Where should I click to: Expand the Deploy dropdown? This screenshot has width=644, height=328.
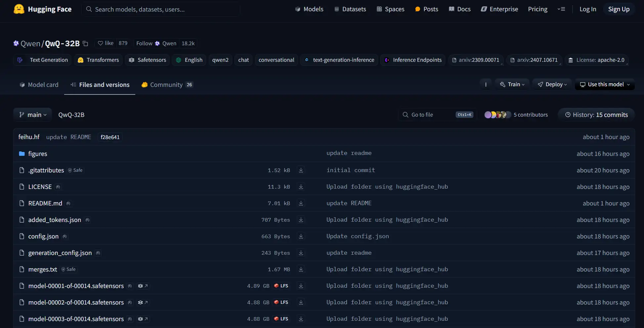tap(552, 85)
